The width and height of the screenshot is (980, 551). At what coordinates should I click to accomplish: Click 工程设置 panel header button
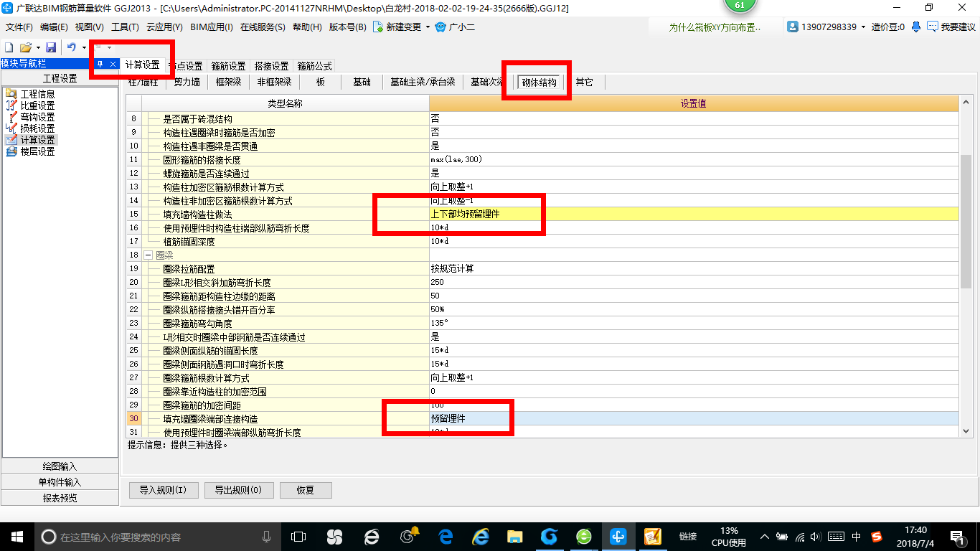60,78
